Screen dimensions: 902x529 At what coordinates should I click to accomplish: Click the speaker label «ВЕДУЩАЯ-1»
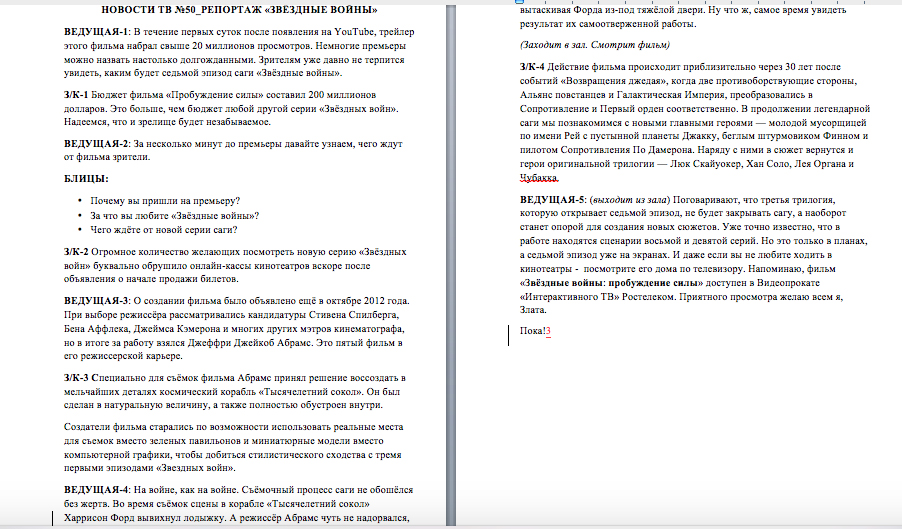tap(96, 32)
